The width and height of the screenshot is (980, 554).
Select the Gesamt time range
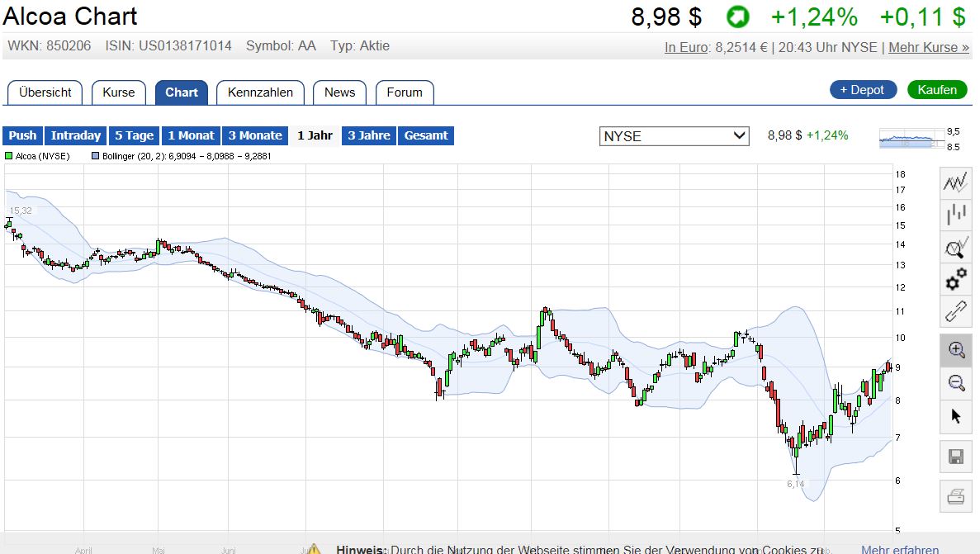pyautogui.click(x=426, y=135)
